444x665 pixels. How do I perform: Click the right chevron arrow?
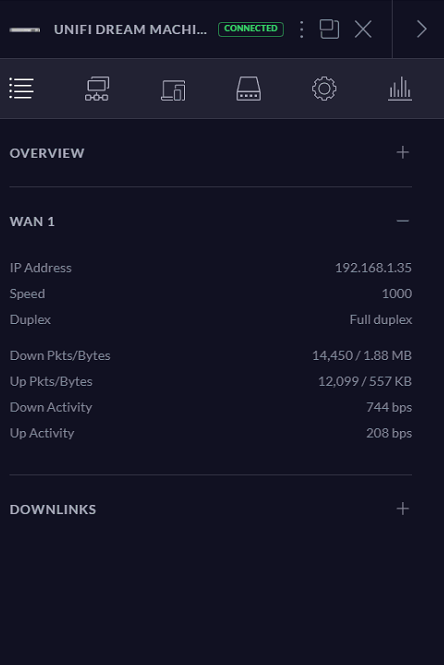coord(421,29)
